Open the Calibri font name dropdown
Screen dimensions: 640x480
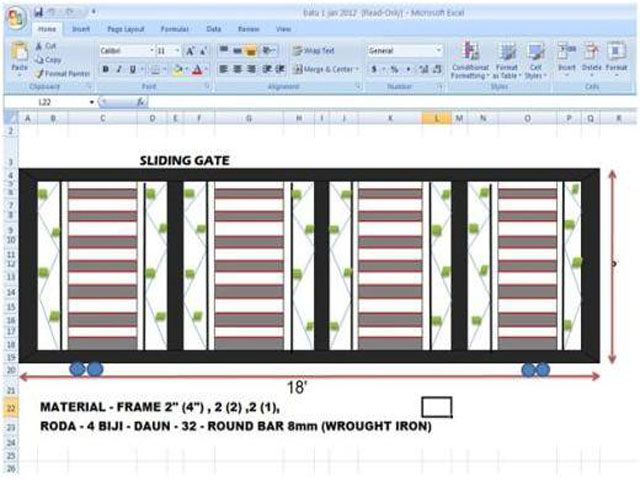click(151, 50)
